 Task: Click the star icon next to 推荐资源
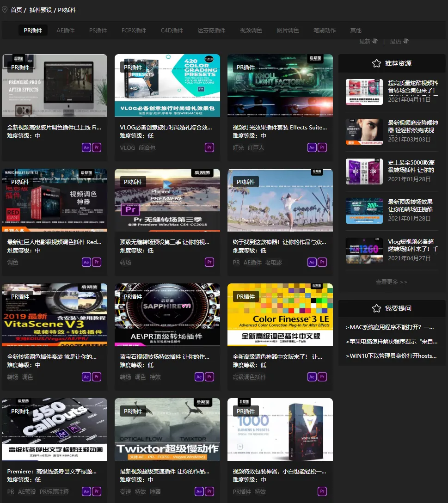376,63
